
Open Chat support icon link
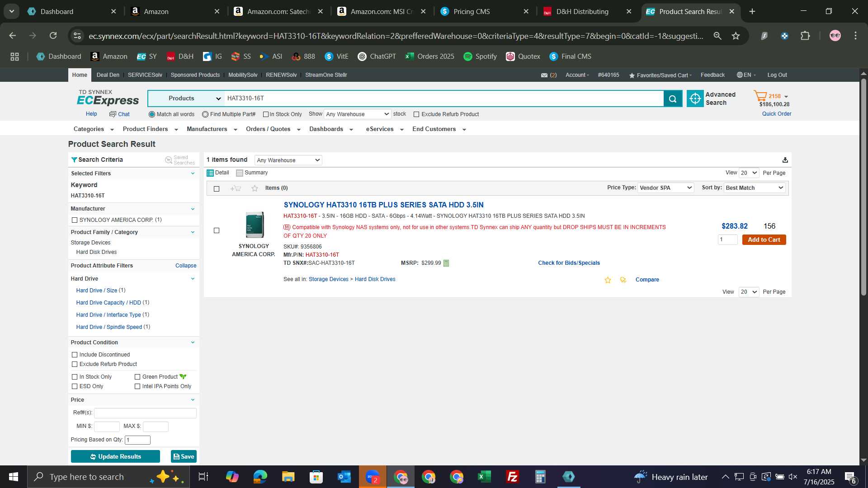coord(119,114)
